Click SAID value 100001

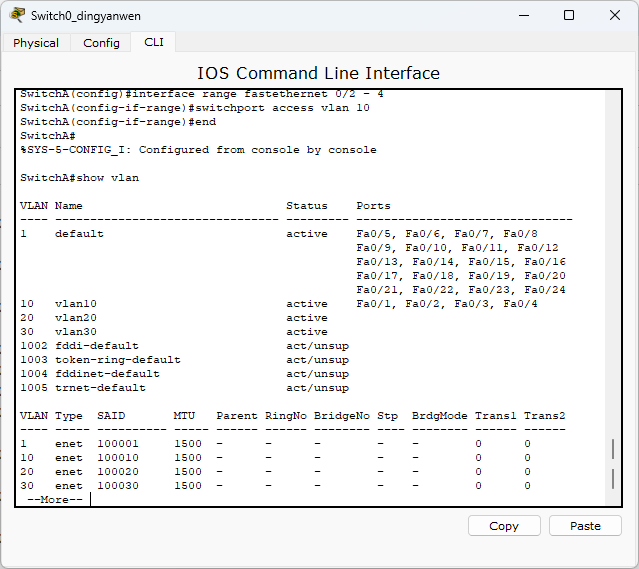click(x=118, y=444)
